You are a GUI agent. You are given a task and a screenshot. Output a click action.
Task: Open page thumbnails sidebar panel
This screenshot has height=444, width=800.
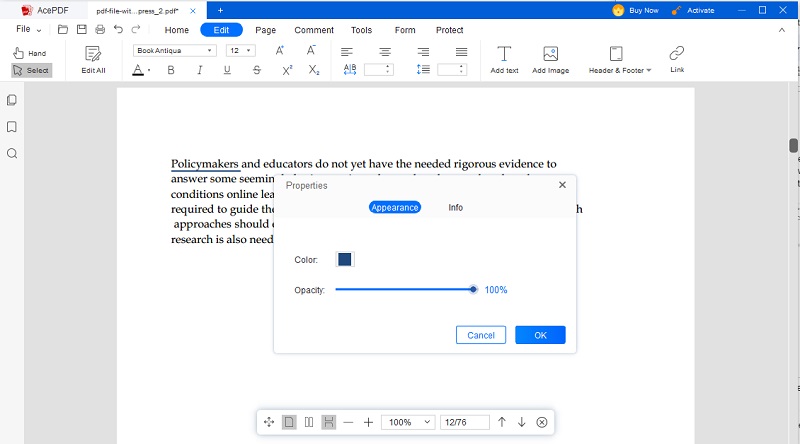pyautogui.click(x=12, y=100)
